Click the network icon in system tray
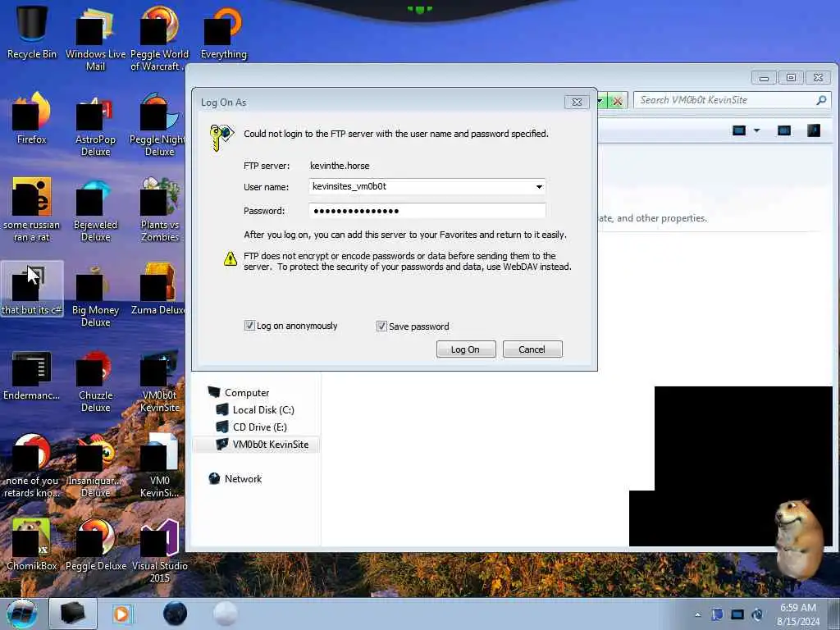840x630 pixels. point(737,614)
